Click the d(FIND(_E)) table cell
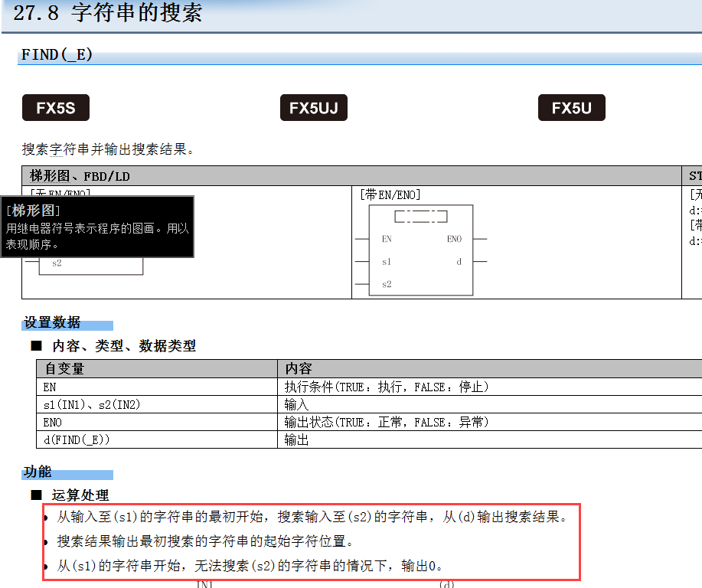The height and width of the screenshot is (588, 702). pos(77,440)
